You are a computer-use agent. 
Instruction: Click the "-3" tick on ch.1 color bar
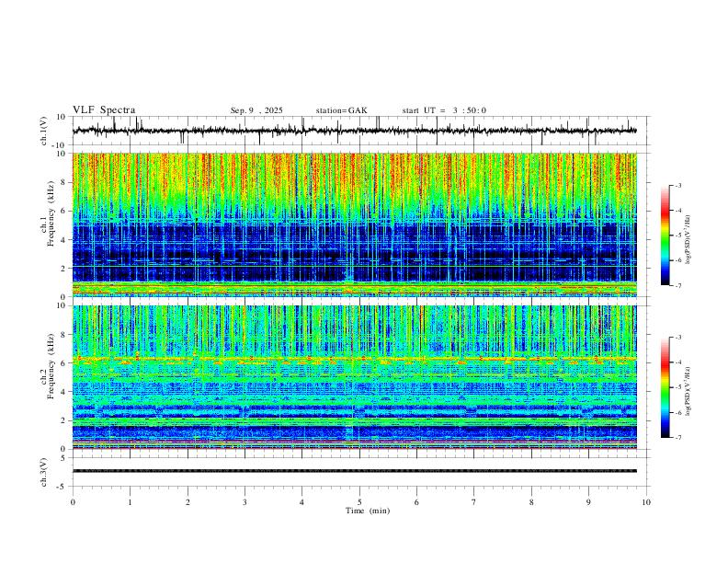(678, 185)
